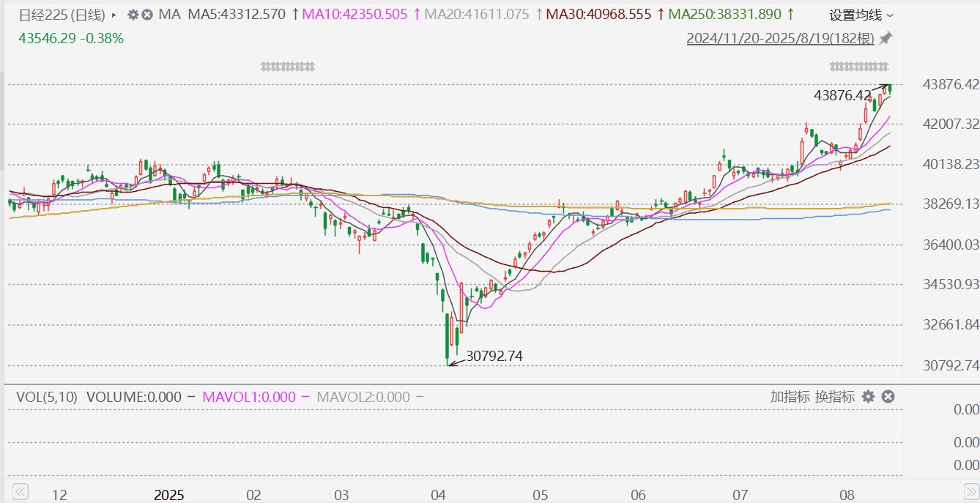Click the 07 month marker on time axis
The width and height of the screenshot is (980, 503).
pos(740,495)
